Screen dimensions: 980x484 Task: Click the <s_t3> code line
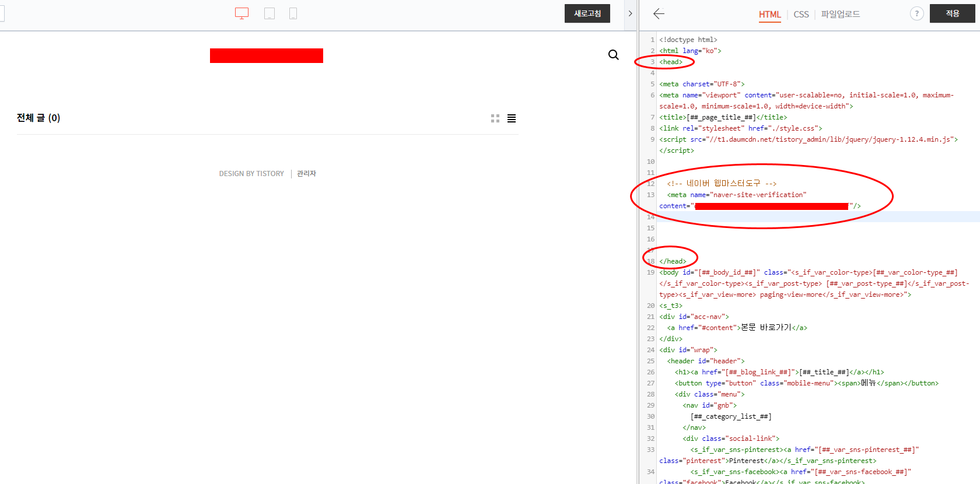point(671,306)
